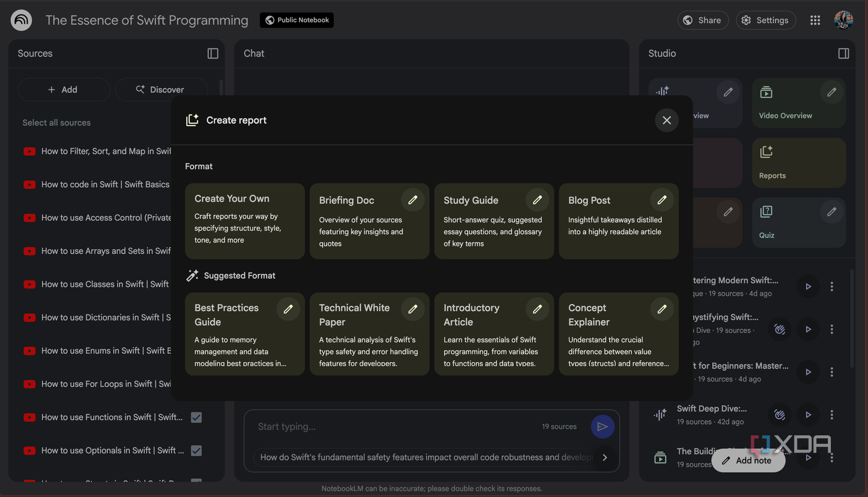Click the Public Notebook badge
The image size is (868, 497).
click(x=297, y=20)
